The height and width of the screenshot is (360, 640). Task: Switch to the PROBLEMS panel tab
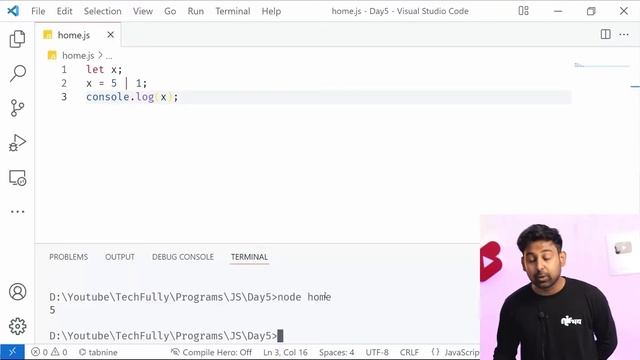coord(69,257)
